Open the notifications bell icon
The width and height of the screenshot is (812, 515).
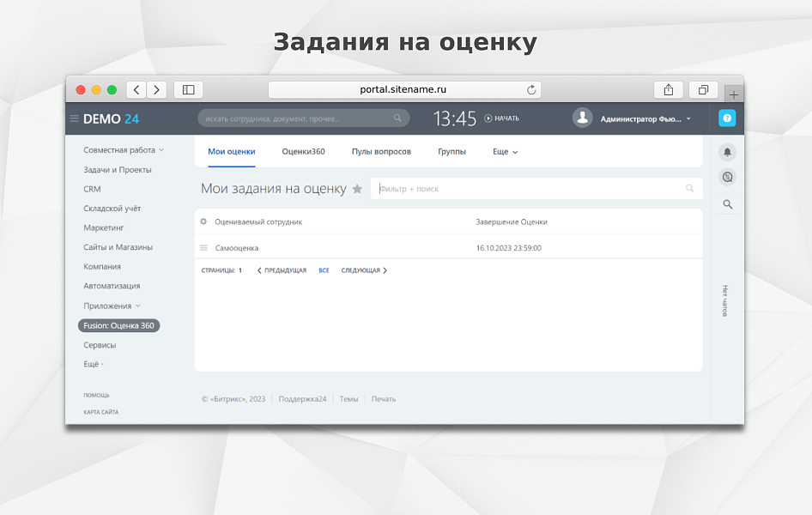[x=726, y=151]
